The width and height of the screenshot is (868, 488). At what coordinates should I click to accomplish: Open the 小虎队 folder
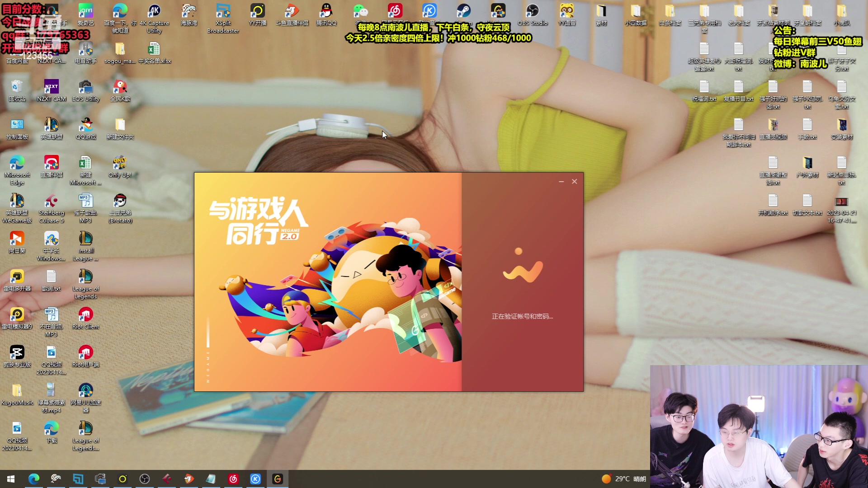click(842, 14)
